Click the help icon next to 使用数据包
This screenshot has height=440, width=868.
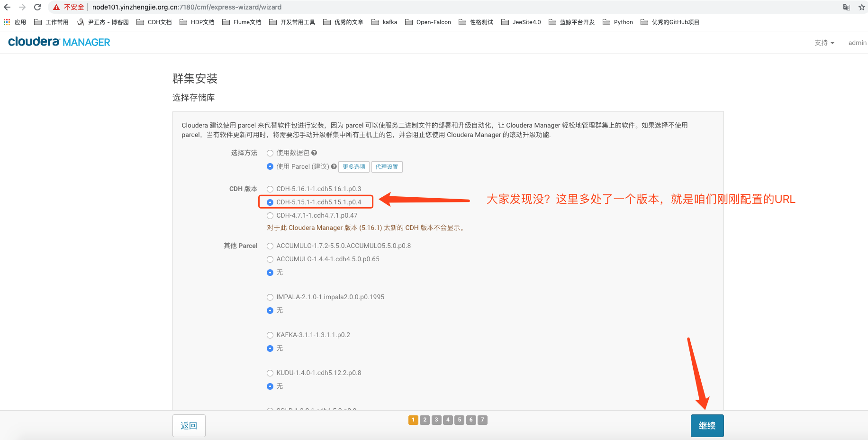(x=314, y=153)
